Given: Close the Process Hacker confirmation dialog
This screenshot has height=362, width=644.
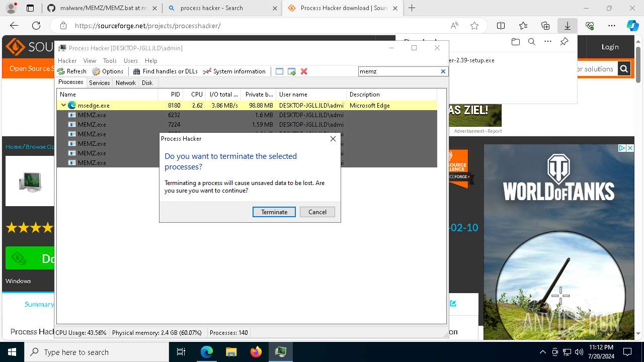Looking at the screenshot, I should coord(333,139).
